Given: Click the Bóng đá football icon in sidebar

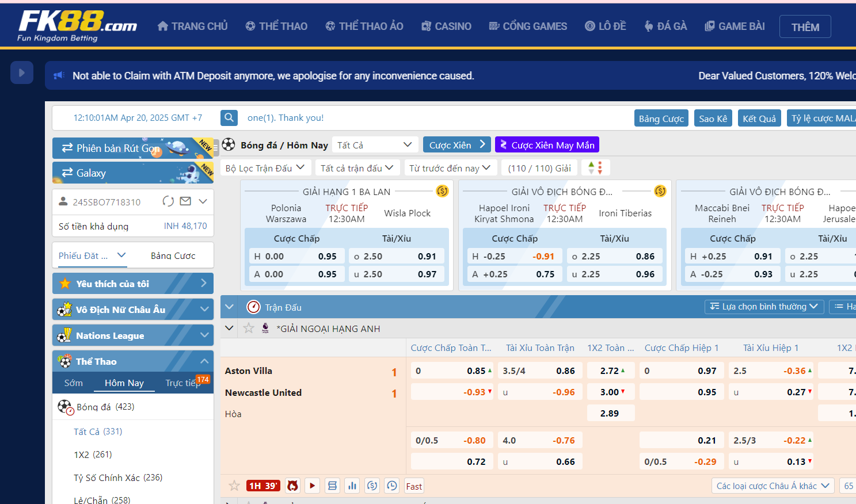Looking at the screenshot, I should pos(65,407).
